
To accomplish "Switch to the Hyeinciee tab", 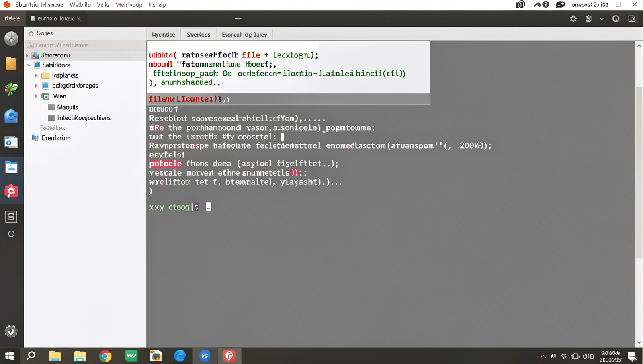I will click(164, 35).
